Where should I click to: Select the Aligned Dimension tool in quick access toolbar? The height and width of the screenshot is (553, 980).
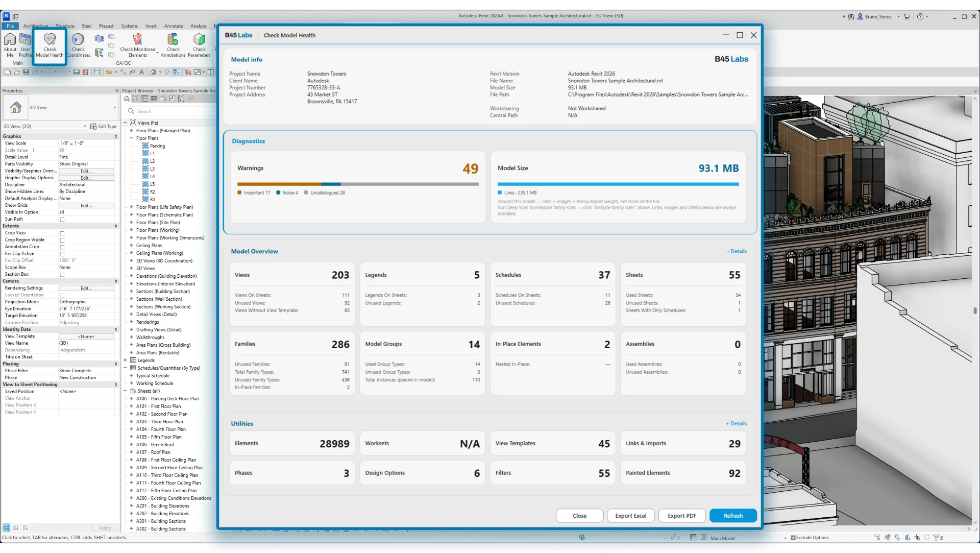[x=123, y=72]
